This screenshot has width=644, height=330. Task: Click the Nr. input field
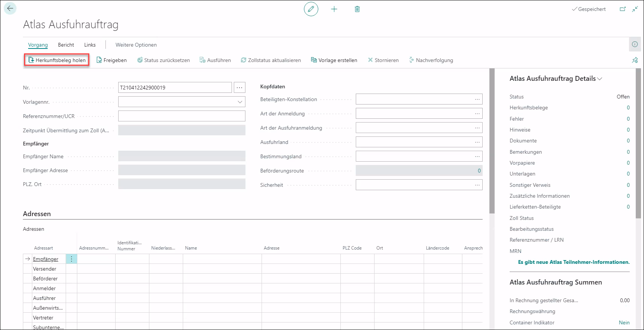[x=175, y=88]
